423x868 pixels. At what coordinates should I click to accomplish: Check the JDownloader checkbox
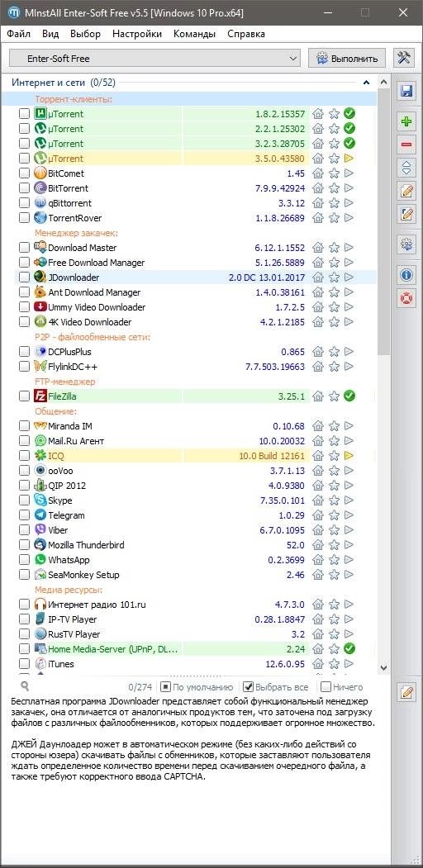tap(24, 277)
